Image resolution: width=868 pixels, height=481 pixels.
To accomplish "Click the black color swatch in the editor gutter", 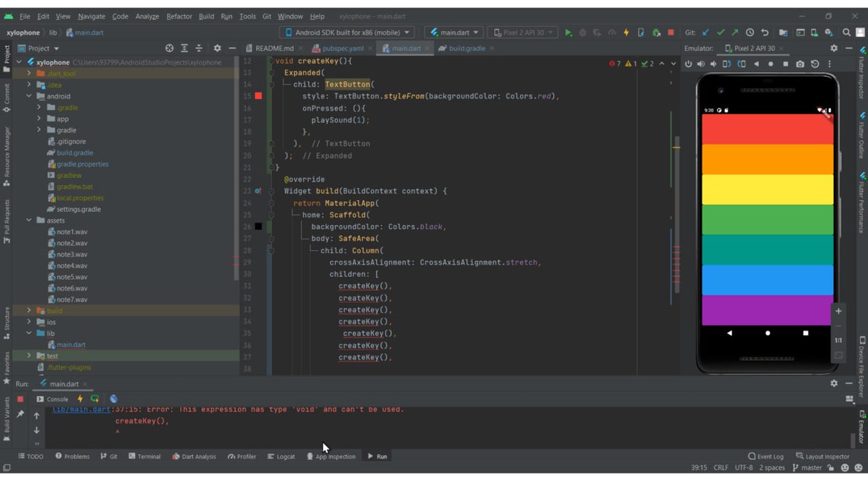I will coord(258,226).
